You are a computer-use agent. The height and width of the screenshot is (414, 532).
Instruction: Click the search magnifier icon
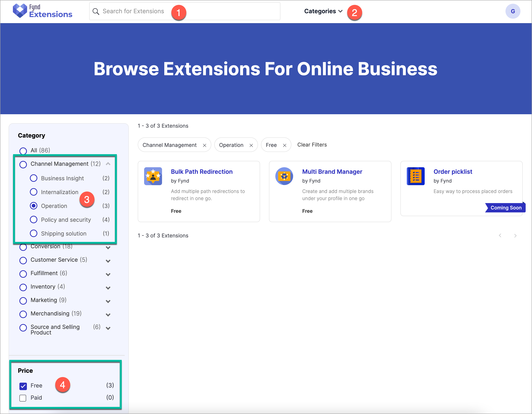pyautogui.click(x=96, y=11)
